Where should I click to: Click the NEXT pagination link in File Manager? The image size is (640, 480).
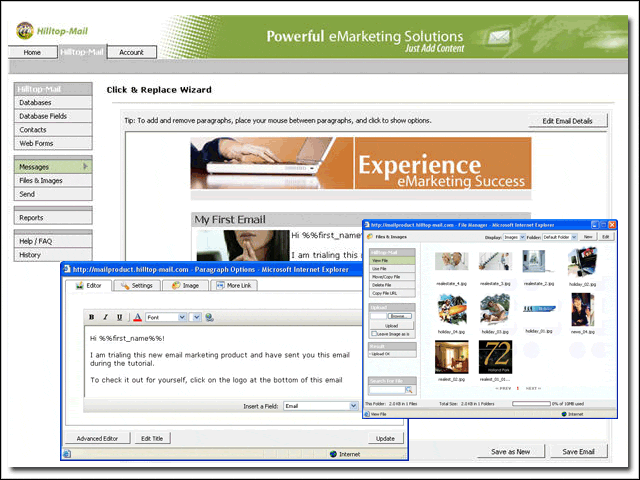pyautogui.click(x=533, y=388)
